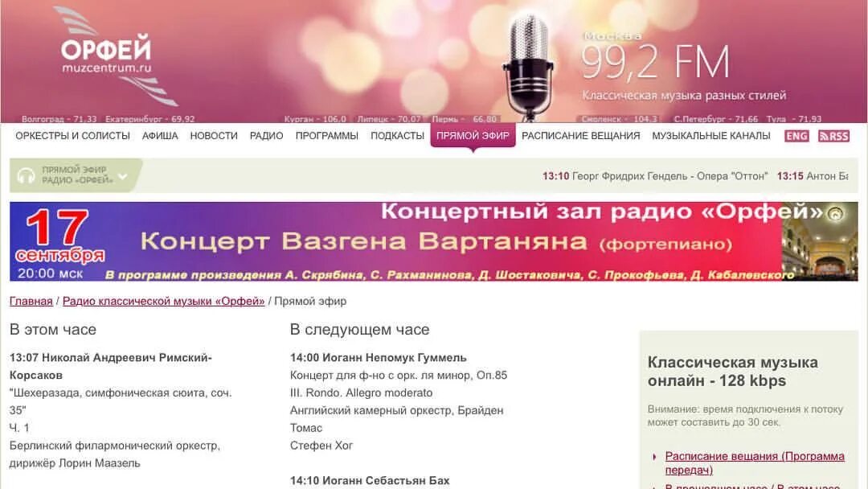
Task: Click the В этом часе heading
Action: point(52,330)
